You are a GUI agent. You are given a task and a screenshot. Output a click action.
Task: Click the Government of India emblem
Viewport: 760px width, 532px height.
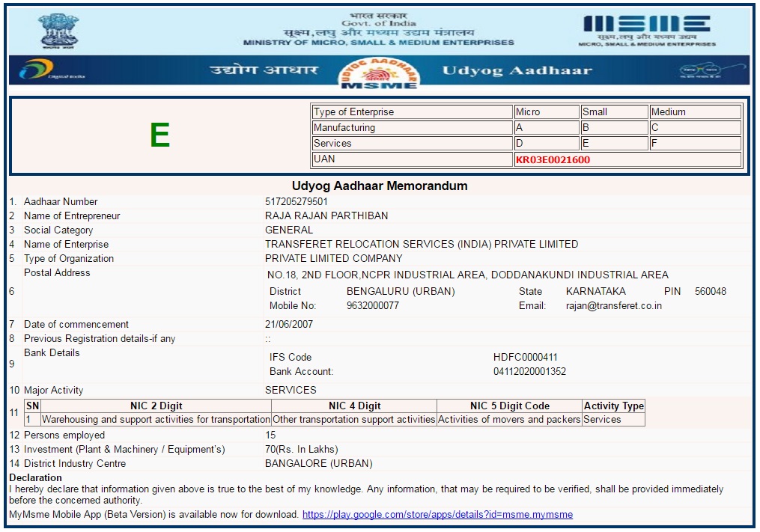(58, 31)
